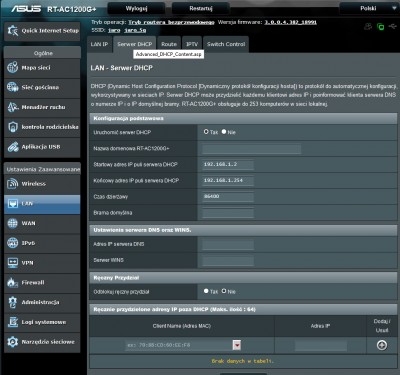Open Administracja menu item
The width and height of the screenshot is (400, 375).
click(42, 302)
